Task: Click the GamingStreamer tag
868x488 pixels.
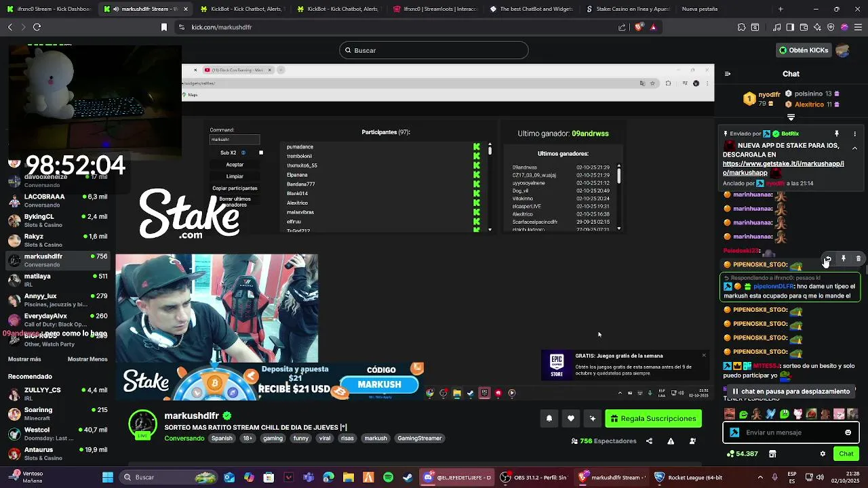Action: tap(419, 439)
